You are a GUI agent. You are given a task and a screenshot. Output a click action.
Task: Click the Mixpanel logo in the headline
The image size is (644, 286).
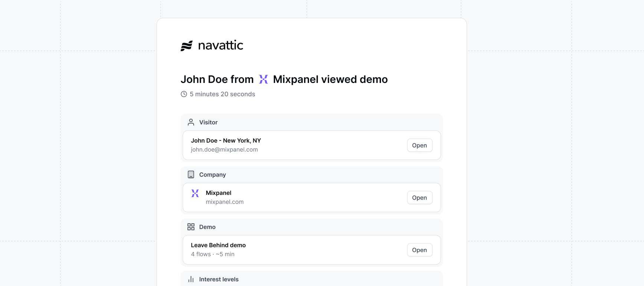pyautogui.click(x=263, y=79)
